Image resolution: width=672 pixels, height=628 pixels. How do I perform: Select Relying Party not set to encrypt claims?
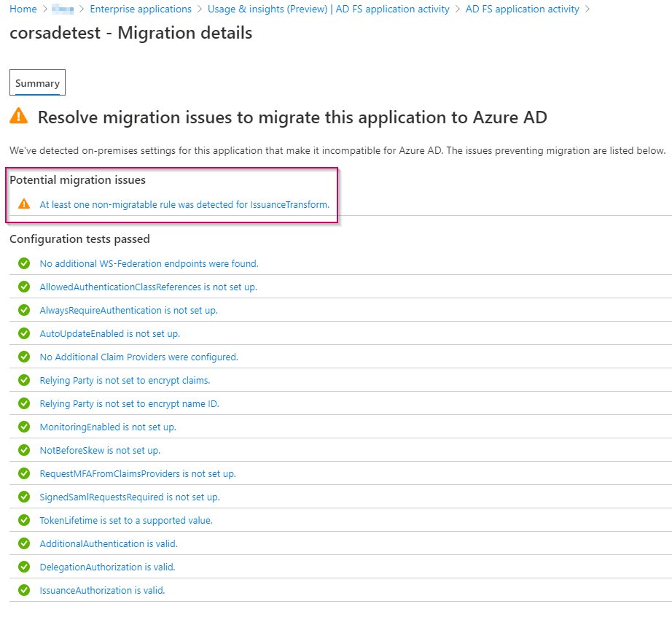125,380
